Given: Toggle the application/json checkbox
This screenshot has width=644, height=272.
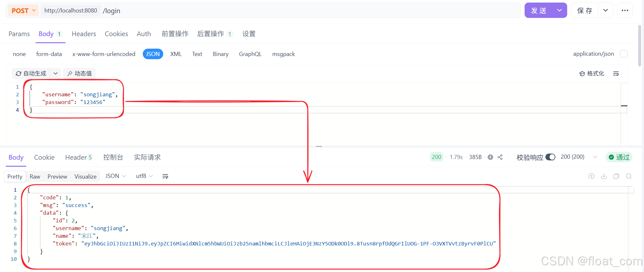Looking at the screenshot, I should tap(624, 54).
